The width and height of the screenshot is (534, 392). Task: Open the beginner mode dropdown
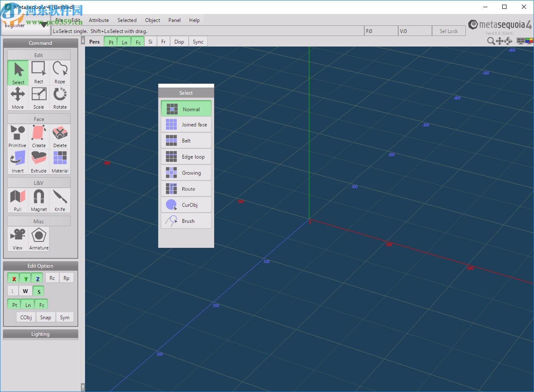(25, 25)
